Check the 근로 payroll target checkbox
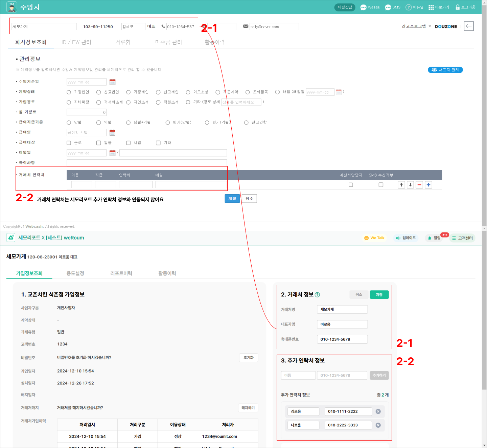The width and height of the screenshot is (487, 448). (69, 143)
